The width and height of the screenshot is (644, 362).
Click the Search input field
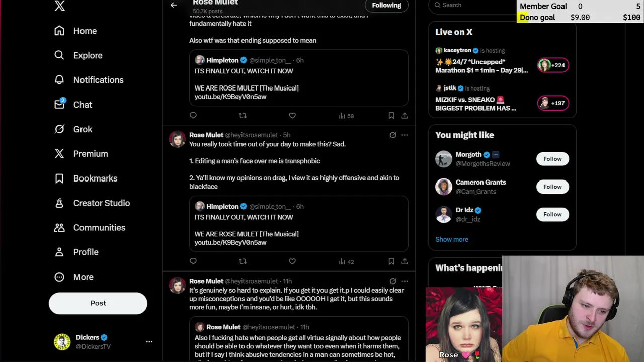(473, 5)
